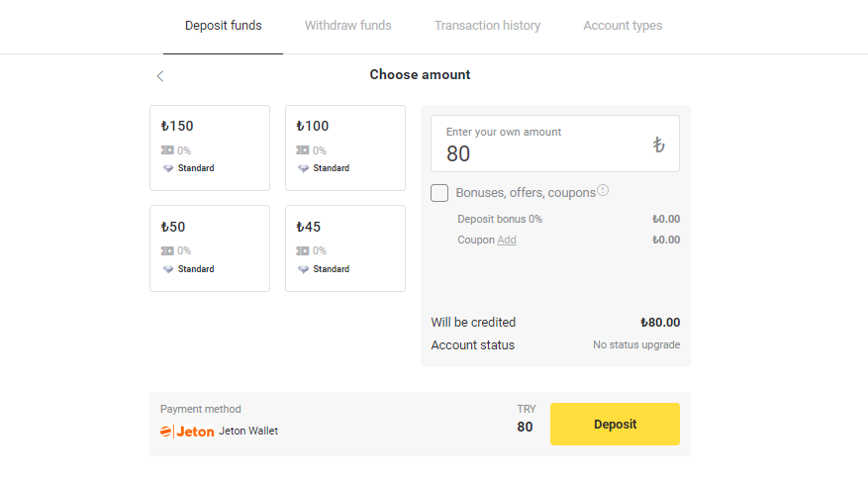Click the diamond Standard icon in the ₺150 card
The image size is (868, 483).
point(167,168)
